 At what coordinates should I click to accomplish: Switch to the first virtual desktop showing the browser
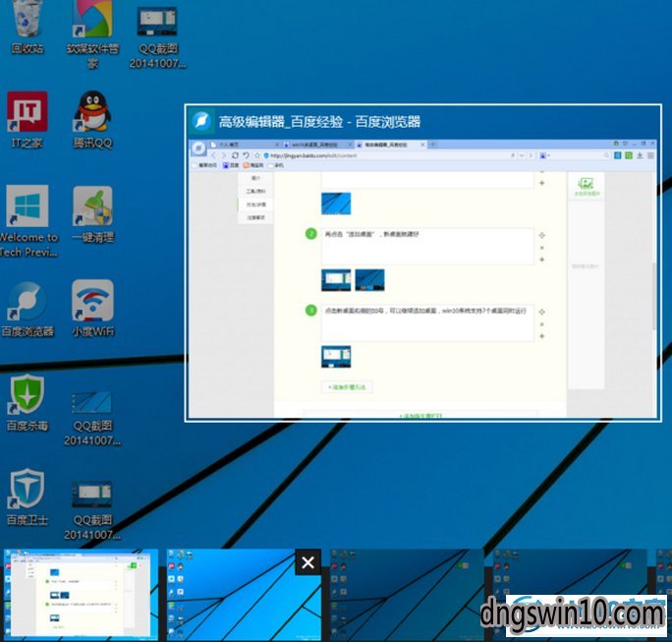81,594
